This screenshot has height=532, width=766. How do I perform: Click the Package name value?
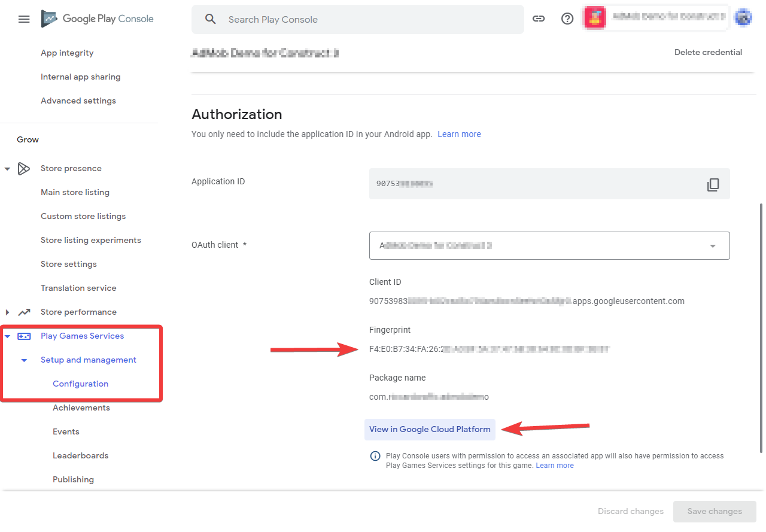pos(429,397)
